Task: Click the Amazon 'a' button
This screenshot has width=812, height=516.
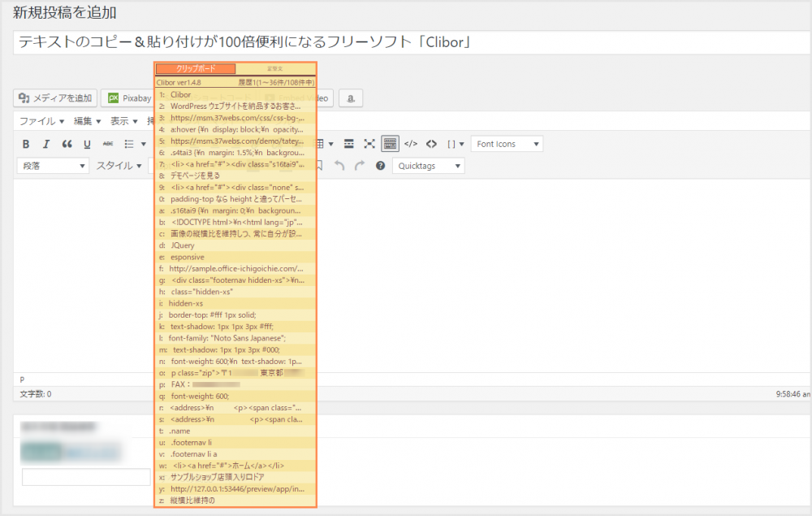Action: (x=351, y=98)
